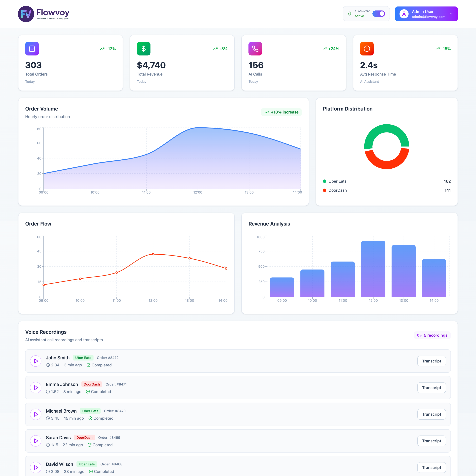Click the DoorDash tag on Emma Johnson
Viewport: 476px width, 476px height.
92,384
